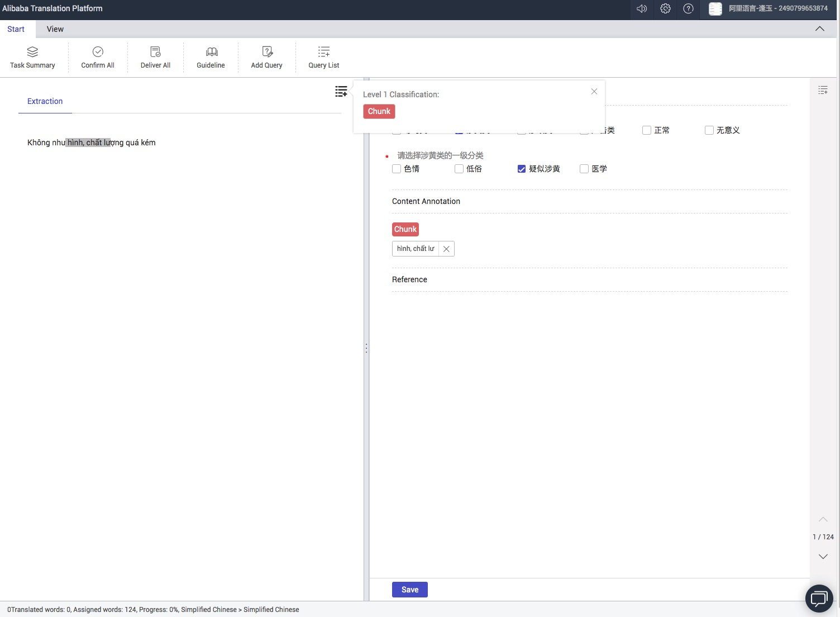
Task: Check the 低俗 checkbox
Action: [459, 169]
